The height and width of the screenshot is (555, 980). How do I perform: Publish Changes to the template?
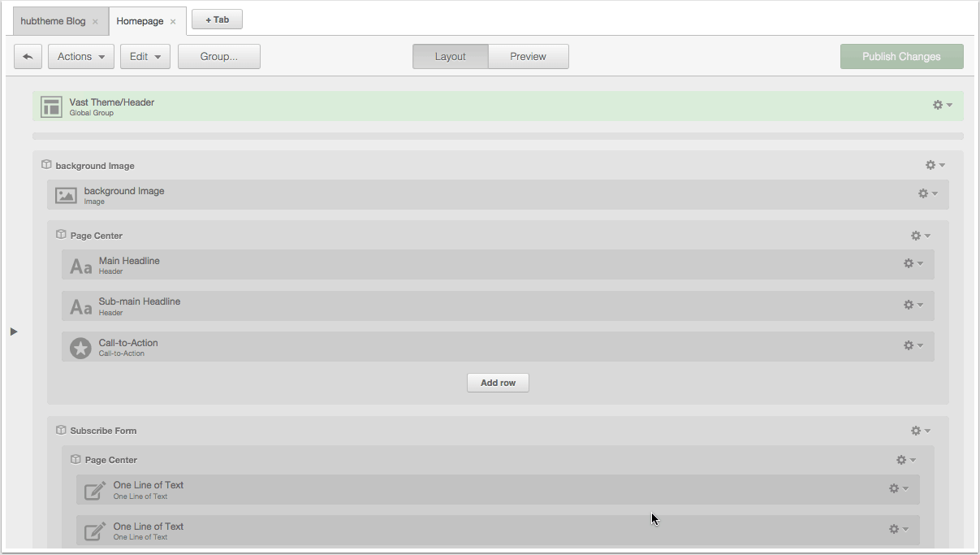click(901, 56)
